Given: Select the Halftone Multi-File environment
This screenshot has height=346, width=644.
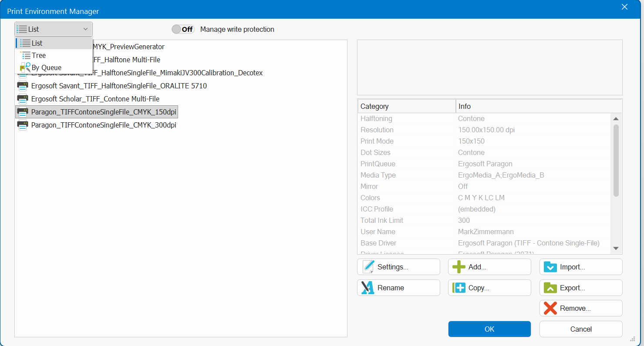Looking at the screenshot, I should click(126, 60).
